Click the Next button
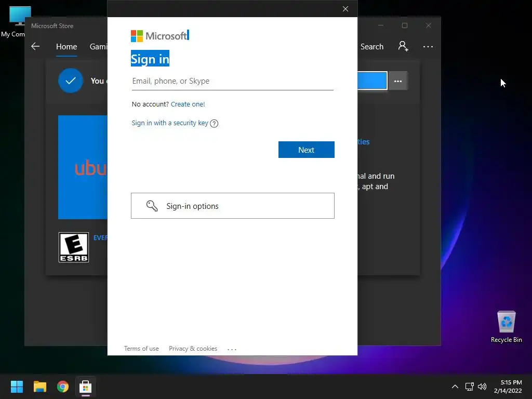The height and width of the screenshot is (399, 532). [x=307, y=150]
